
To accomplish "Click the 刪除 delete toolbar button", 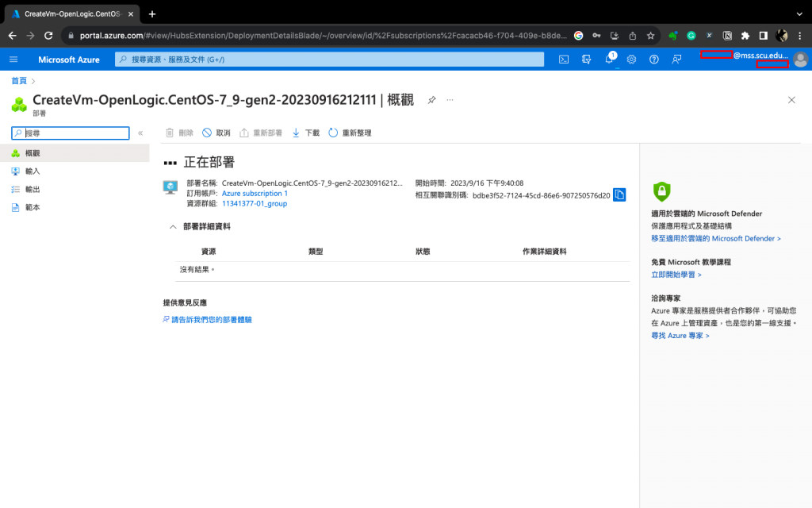I will [179, 133].
